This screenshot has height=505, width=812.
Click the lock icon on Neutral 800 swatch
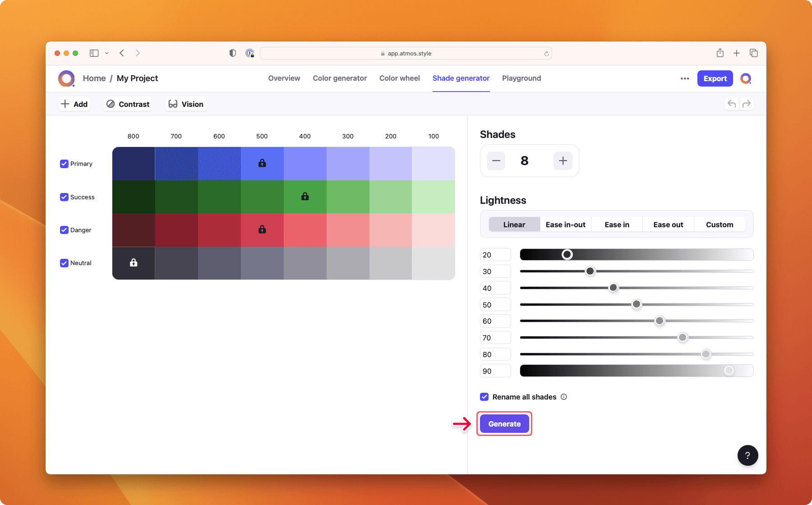(x=134, y=262)
